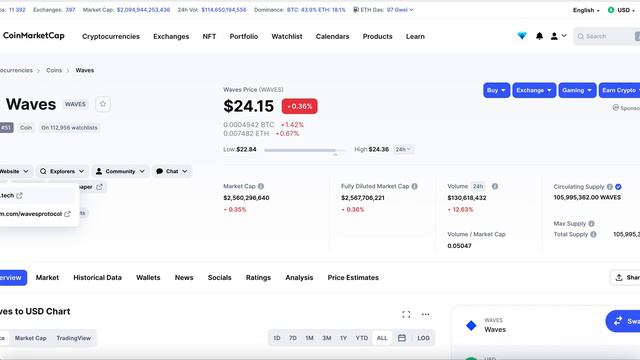Click the low-high price range bar
Screen dimensions: 640x360
[305, 150]
